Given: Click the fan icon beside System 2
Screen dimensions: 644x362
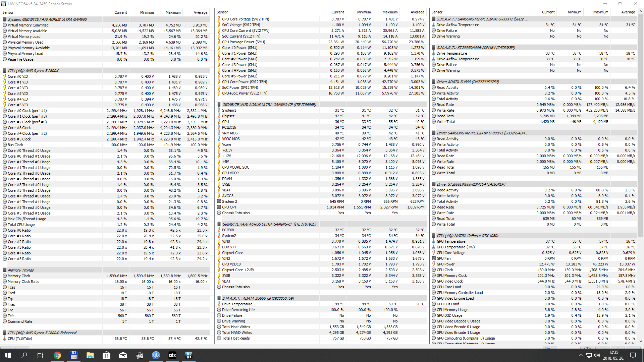Looking at the screenshot, I should [x=219, y=201].
